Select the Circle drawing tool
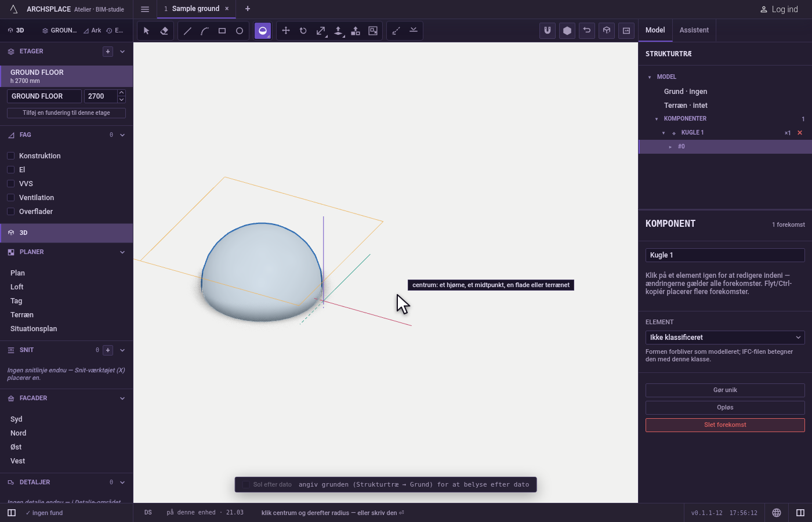The image size is (812, 522). (x=240, y=31)
